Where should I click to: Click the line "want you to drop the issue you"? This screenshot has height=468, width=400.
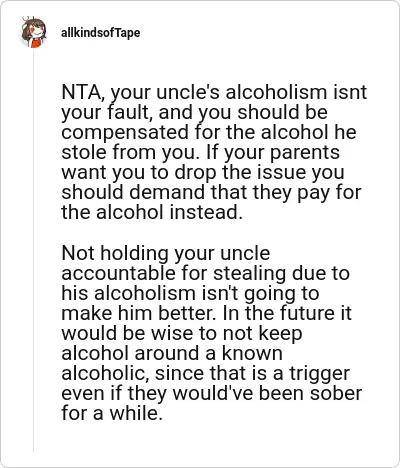[203, 172]
